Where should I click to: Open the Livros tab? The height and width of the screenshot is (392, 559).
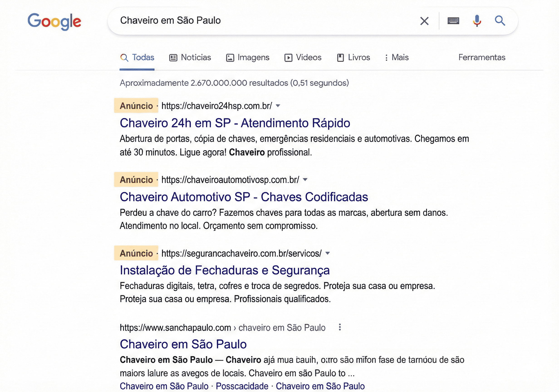pyautogui.click(x=353, y=57)
